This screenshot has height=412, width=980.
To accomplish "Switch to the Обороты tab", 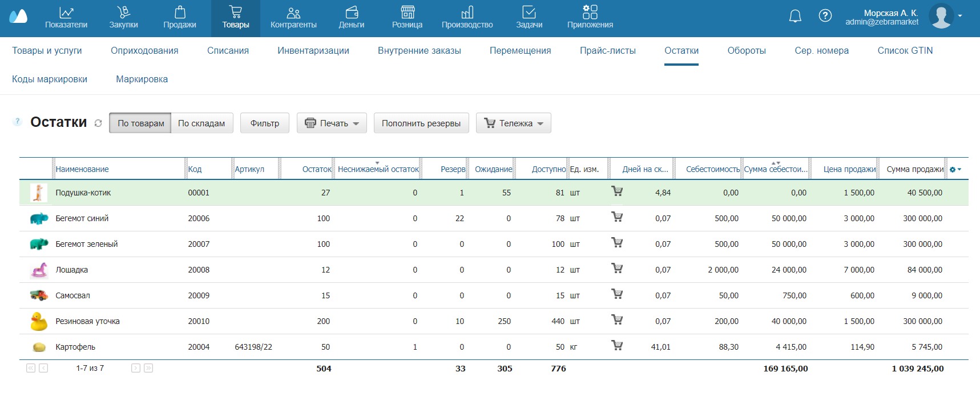I will 746,51.
